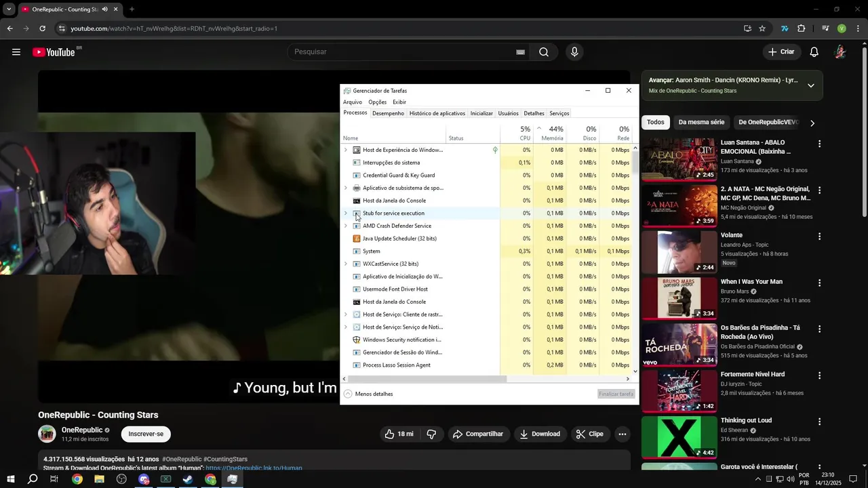Collapse Task Manager with Menos detalhes
The width and height of the screenshot is (868, 488).
pos(368,394)
